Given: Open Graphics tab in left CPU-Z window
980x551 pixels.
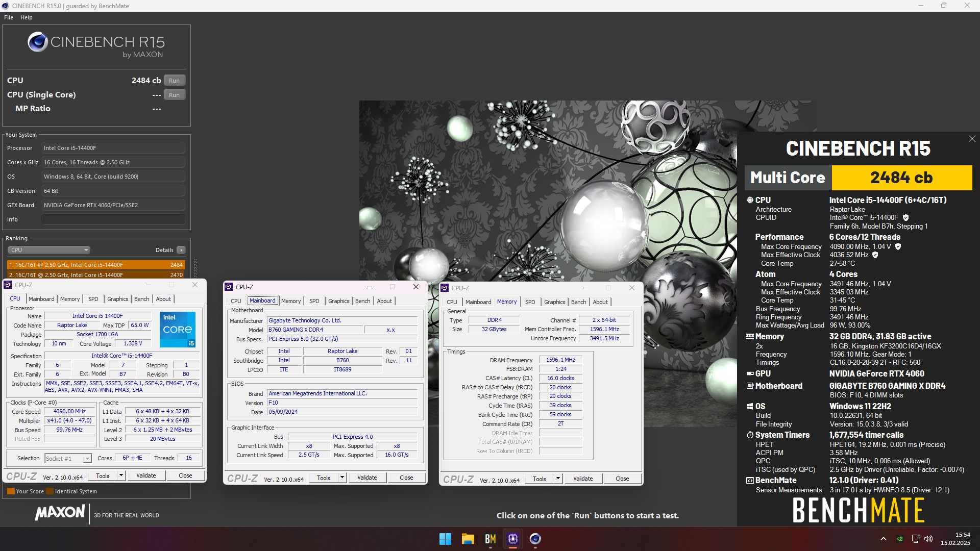Looking at the screenshot, I should [118, 299].
